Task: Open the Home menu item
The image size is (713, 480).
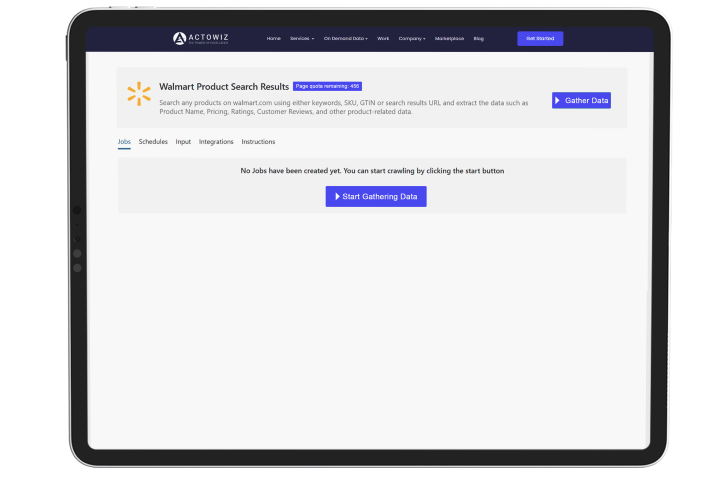Action: pyautogui.click(x=273, y=39)
